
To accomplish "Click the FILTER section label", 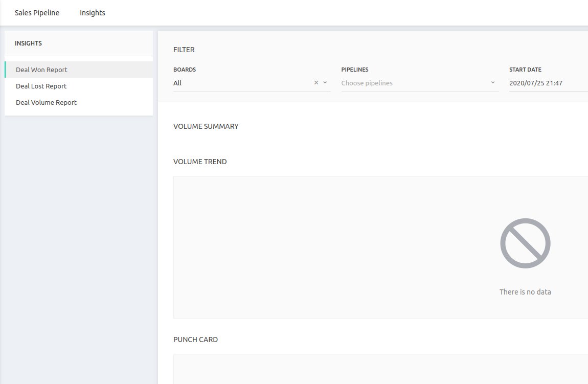I will pos(184,50).
